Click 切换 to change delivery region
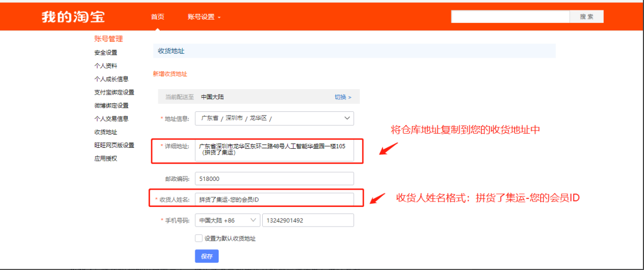The width and height of the screenshot is (644, 270). tap(343, 97)
